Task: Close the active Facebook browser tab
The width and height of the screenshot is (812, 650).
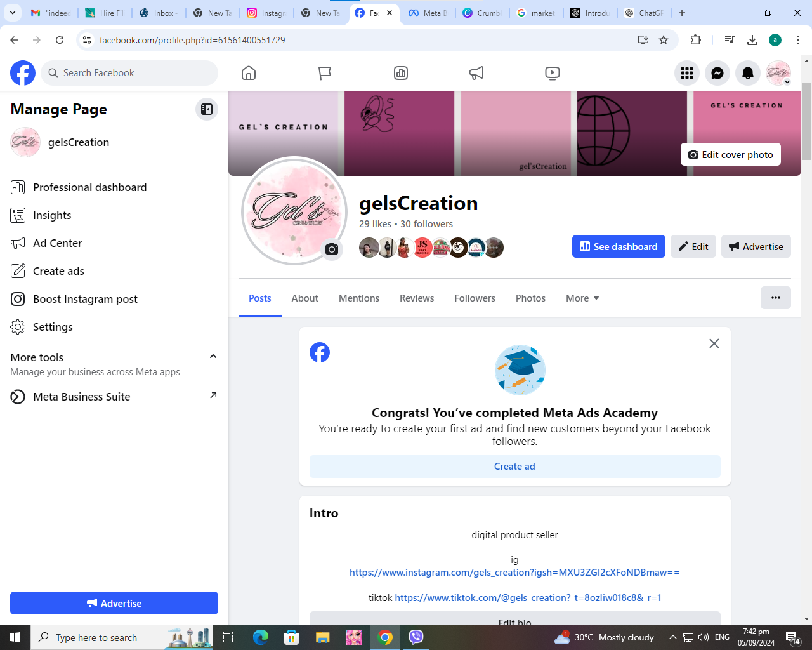Action: pos(389,13)
